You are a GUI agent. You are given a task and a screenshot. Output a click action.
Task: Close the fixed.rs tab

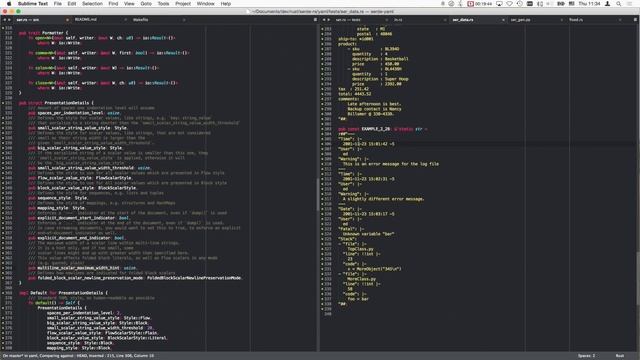[x=620, y=20]
